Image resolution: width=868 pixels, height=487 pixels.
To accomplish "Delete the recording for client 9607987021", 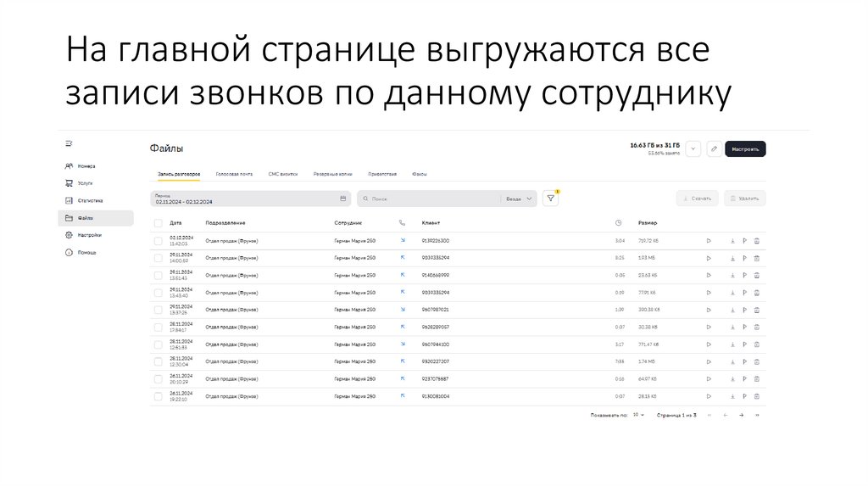I will [757, 311].
